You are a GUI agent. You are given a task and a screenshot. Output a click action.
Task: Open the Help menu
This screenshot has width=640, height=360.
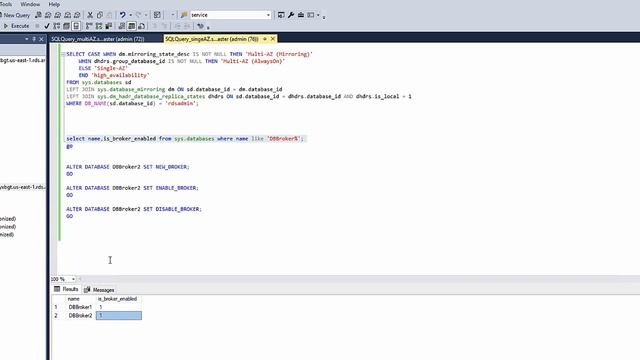(x=54, y=4)
